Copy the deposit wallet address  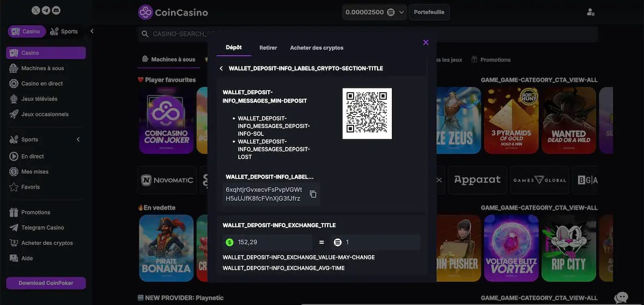[x=313, y=194]
